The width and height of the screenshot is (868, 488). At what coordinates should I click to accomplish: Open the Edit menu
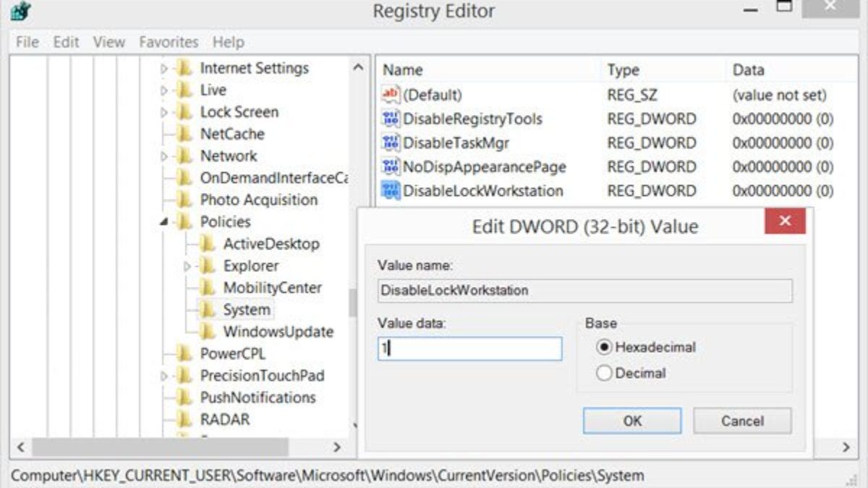(66, 42)
